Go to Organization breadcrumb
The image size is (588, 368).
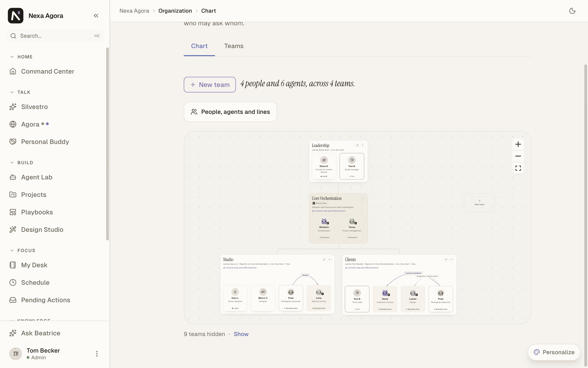pos(175,11)
